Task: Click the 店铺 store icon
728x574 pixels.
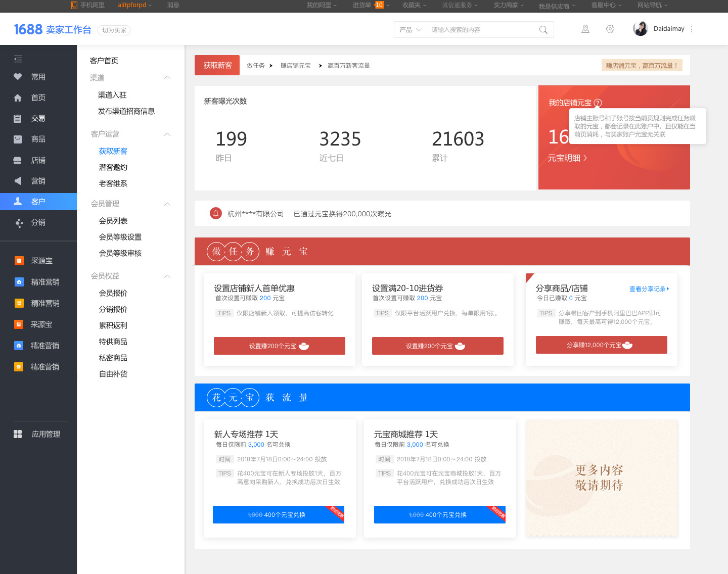Action: tap(18, 160)
